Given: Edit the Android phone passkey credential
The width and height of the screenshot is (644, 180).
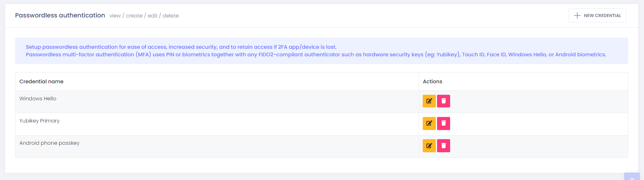Looking at the screenshot, I should point(429,146).
